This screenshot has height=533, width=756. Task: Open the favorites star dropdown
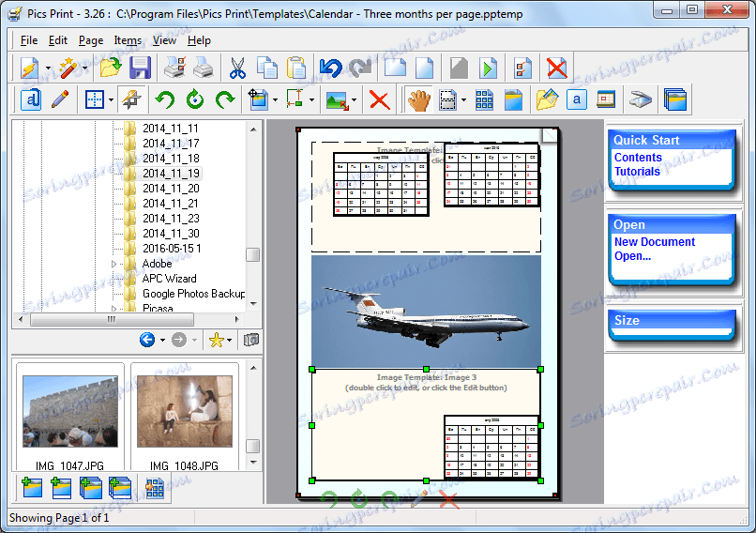pyautogui.click(x=230, y=340)
